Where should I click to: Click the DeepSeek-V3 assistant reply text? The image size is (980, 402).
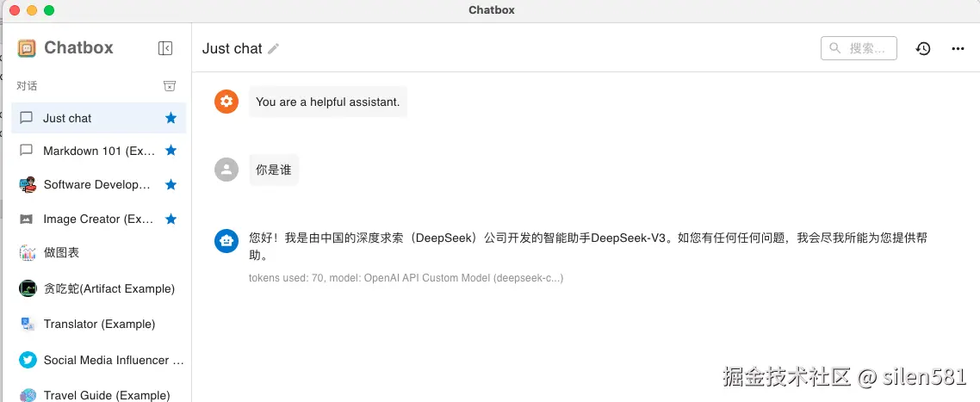click(587, 246)
